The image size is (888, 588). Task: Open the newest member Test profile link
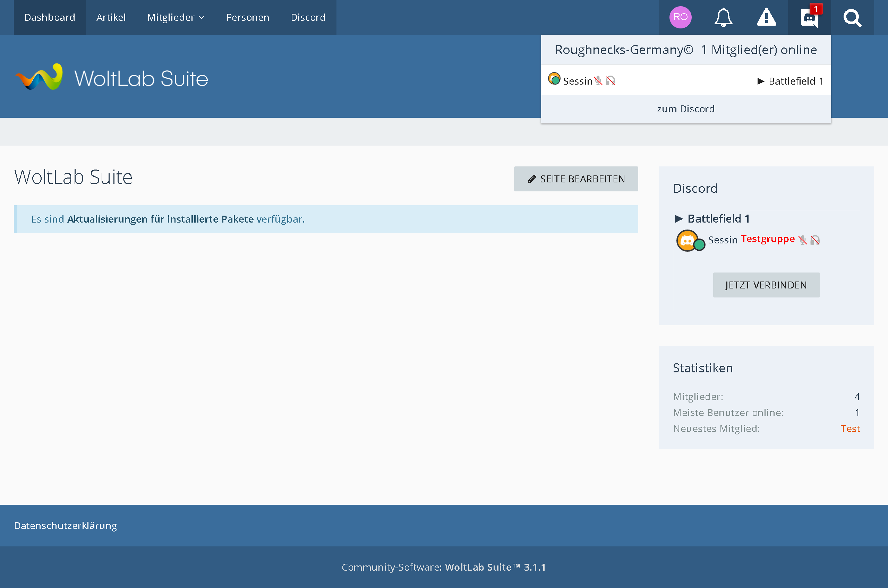tap(850, 428)
